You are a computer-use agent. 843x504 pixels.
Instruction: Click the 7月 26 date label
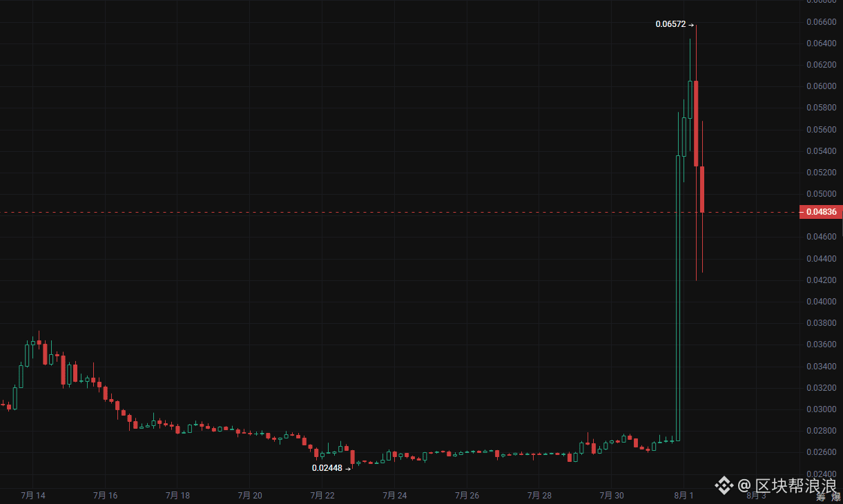tap(467, 496)
